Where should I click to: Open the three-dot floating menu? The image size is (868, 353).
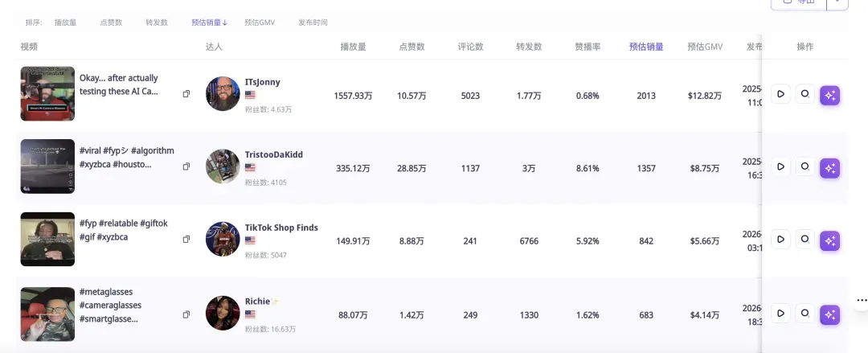tap(862, 301)
